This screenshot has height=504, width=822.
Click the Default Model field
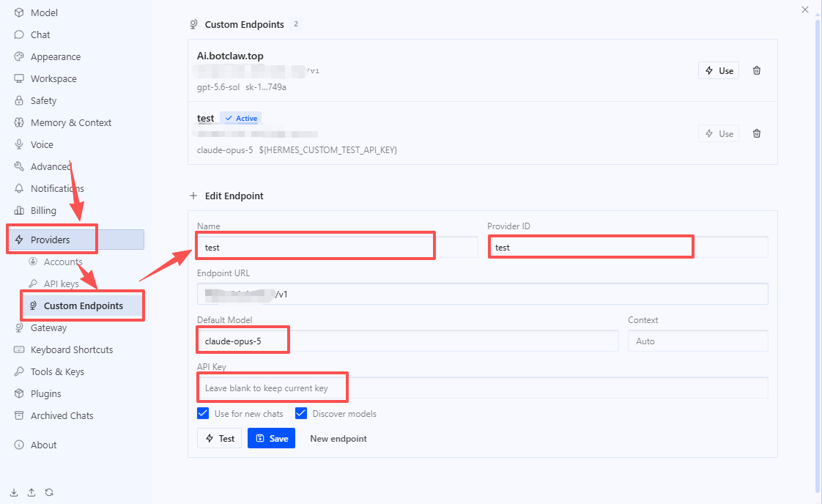click(408, 341)
